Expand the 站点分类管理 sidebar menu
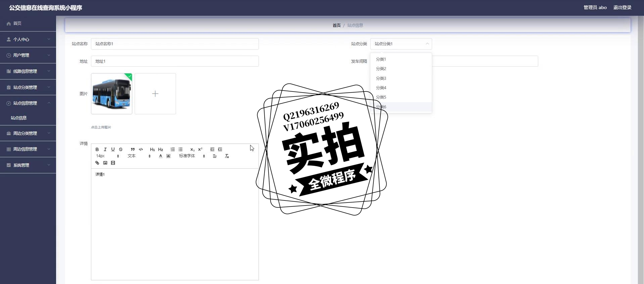Screen dimensions: 644x284 (x=28, y=87)
